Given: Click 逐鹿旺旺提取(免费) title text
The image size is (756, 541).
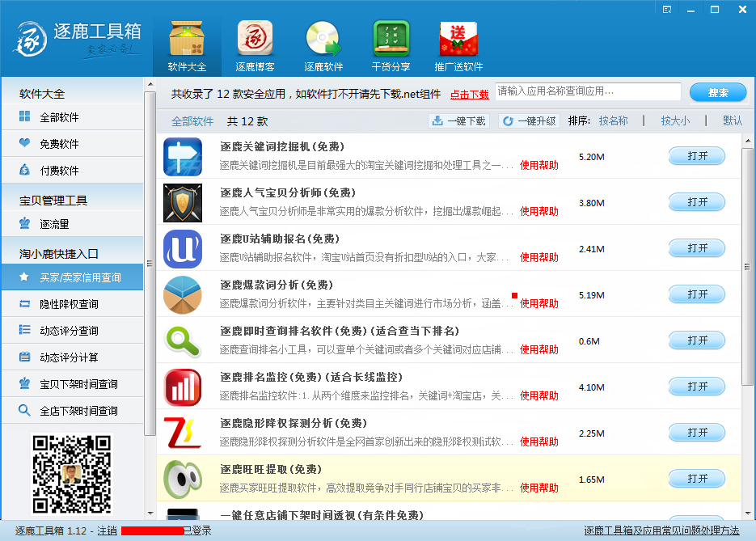Looking at the screenshot, I should pos(271,469).
